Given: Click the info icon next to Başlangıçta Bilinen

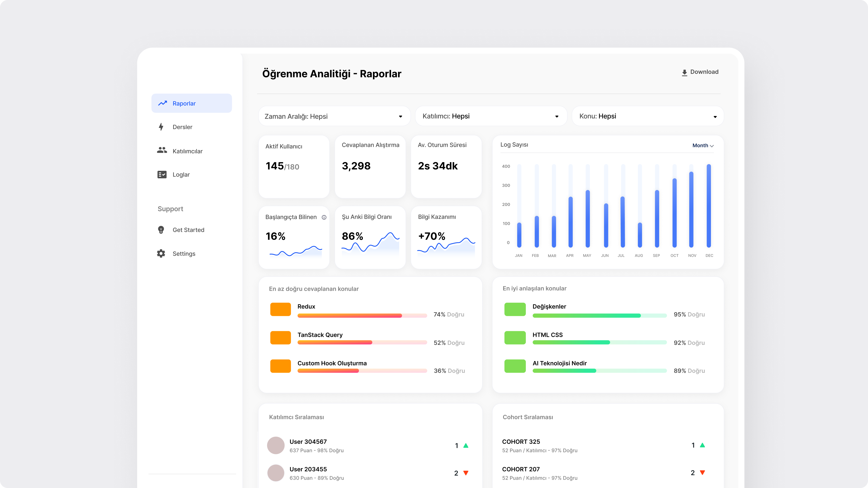Looking at the screenshot, I should coord(324,217).
